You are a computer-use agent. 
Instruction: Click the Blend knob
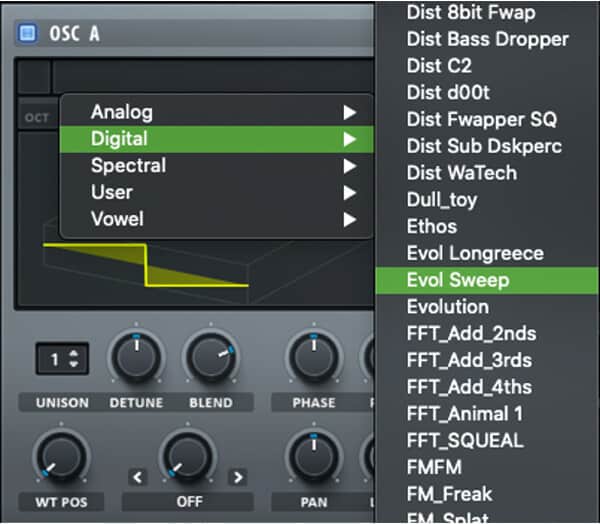[211, 357]
